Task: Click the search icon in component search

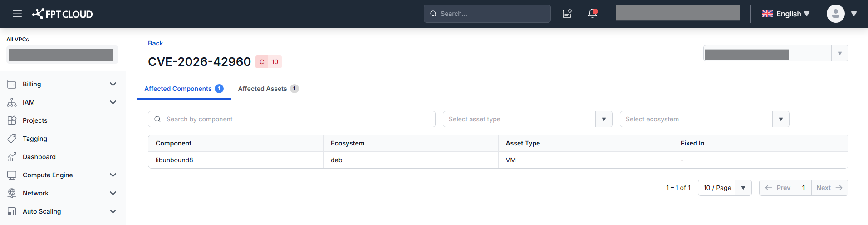Action: pyautogui.click(x=157, y=119)
